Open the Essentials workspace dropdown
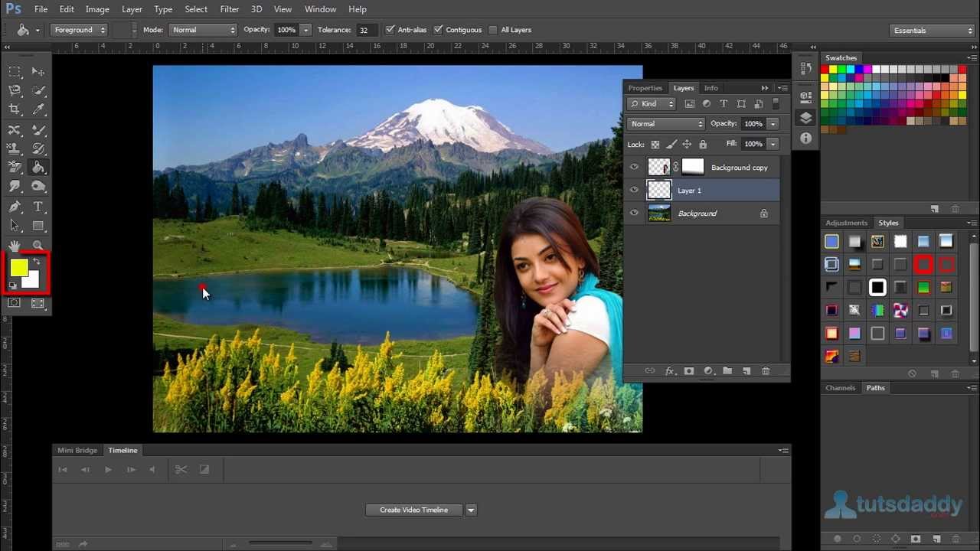The height and width of the screenshot is (551, 980). [x=932, y=31]
